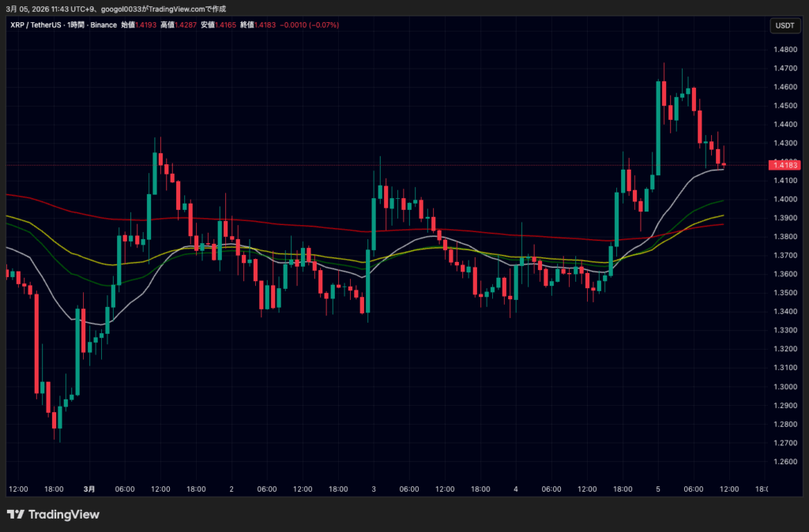Click the tallest green candle near 1.4600
The image size is (809, 532).
click(658, 126)
